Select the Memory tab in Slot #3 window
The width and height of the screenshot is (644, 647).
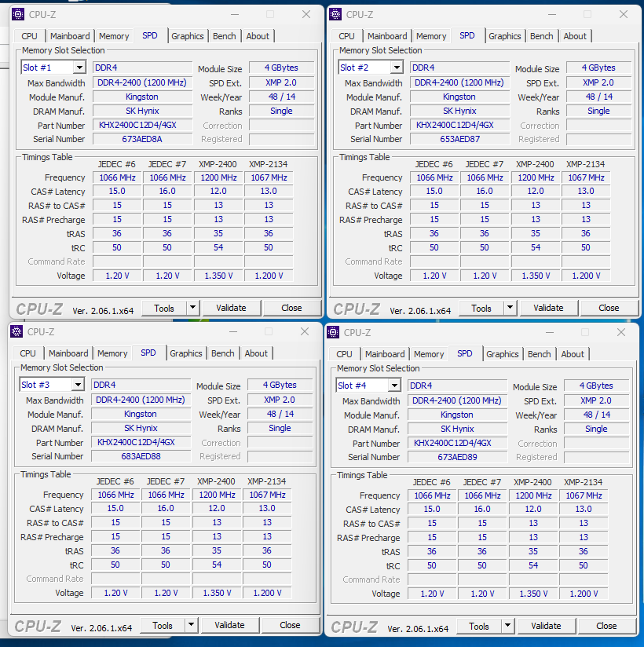(112, 353)
